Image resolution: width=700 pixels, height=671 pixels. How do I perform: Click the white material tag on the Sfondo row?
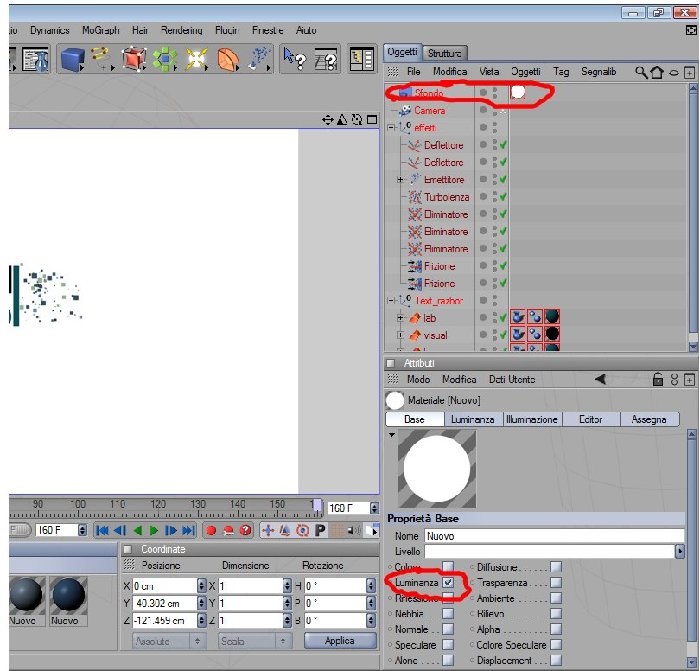(518, 92)
